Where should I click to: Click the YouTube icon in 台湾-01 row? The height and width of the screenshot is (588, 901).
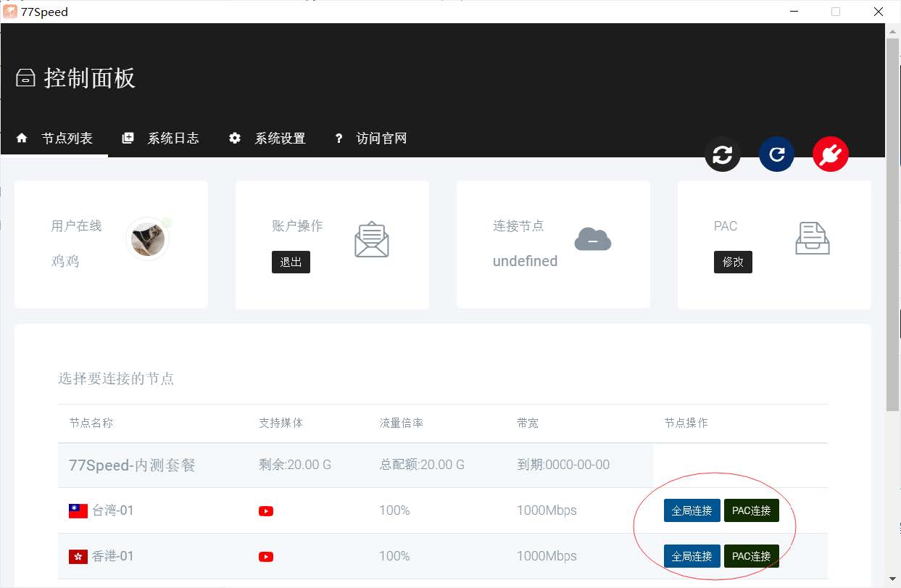pos(266,511)
